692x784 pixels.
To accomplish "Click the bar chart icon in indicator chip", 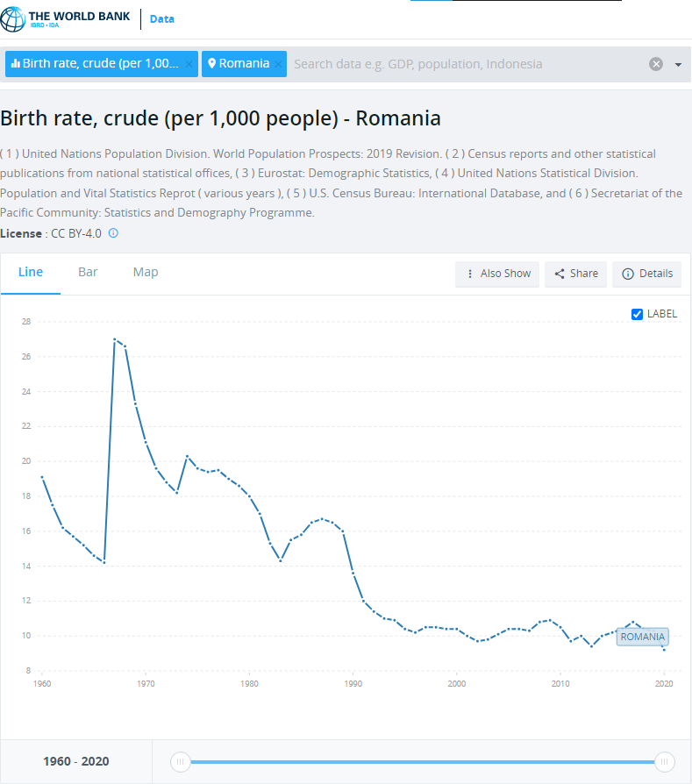I will 16,63.
